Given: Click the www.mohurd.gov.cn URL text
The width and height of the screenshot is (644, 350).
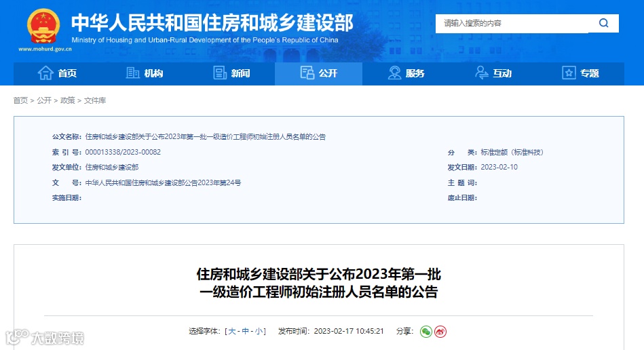Looking at the screenshot, I should pyautogui.click(x=45, y=49).
